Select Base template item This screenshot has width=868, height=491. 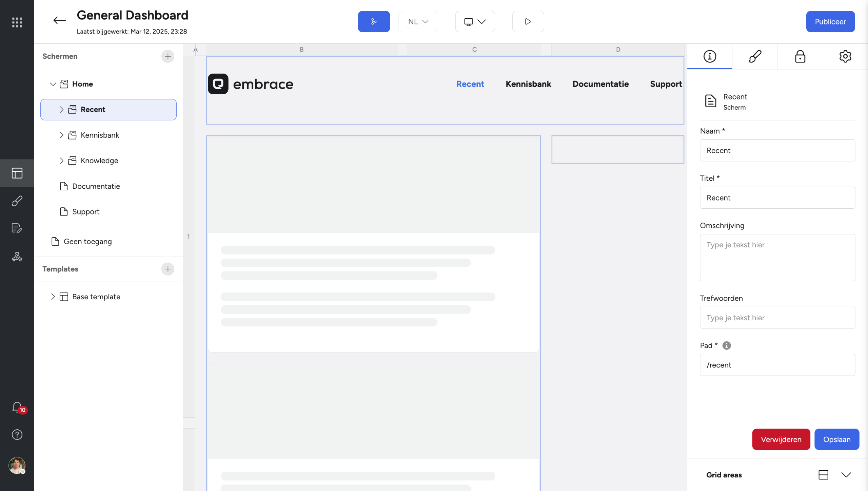tap(96, 297)
